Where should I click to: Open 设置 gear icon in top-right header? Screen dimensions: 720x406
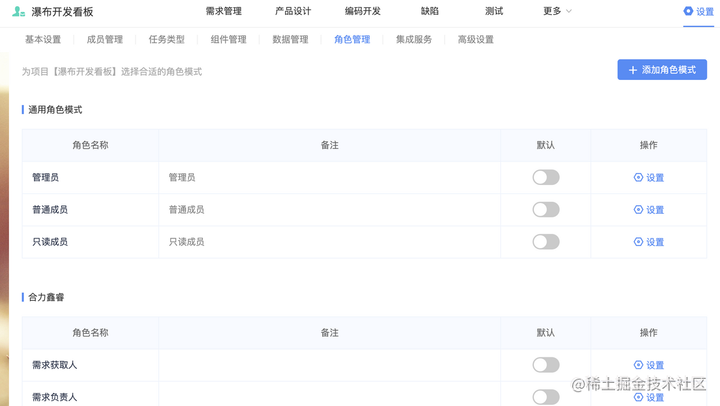688,11
